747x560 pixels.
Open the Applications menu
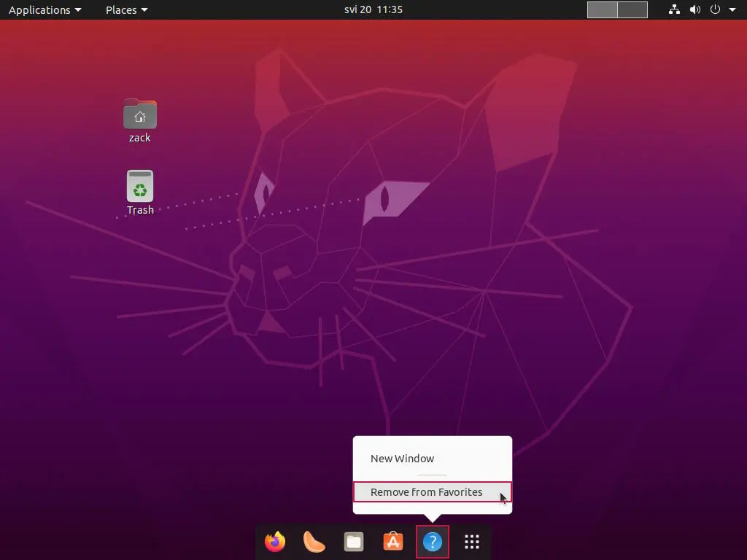[x=44, y=9]
